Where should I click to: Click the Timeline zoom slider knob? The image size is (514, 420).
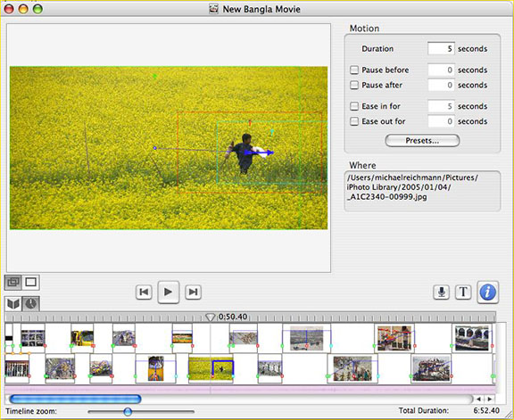[x=128, y=411]
